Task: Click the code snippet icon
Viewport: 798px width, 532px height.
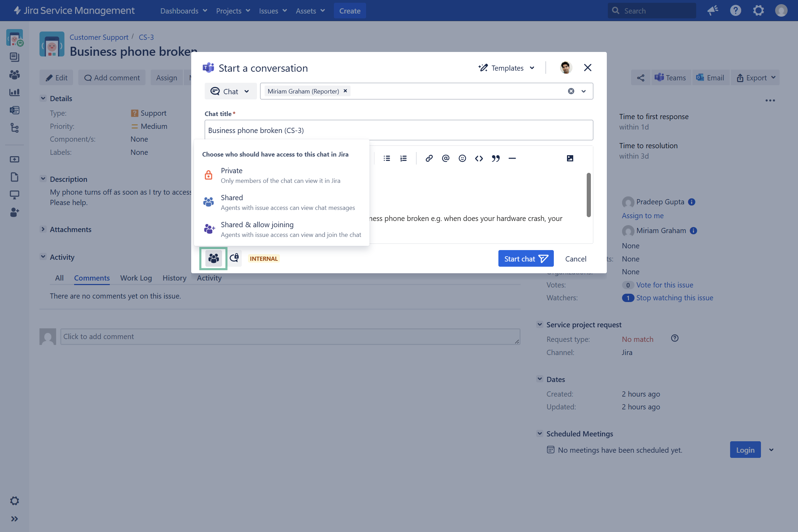Action: tap(479, 158)
